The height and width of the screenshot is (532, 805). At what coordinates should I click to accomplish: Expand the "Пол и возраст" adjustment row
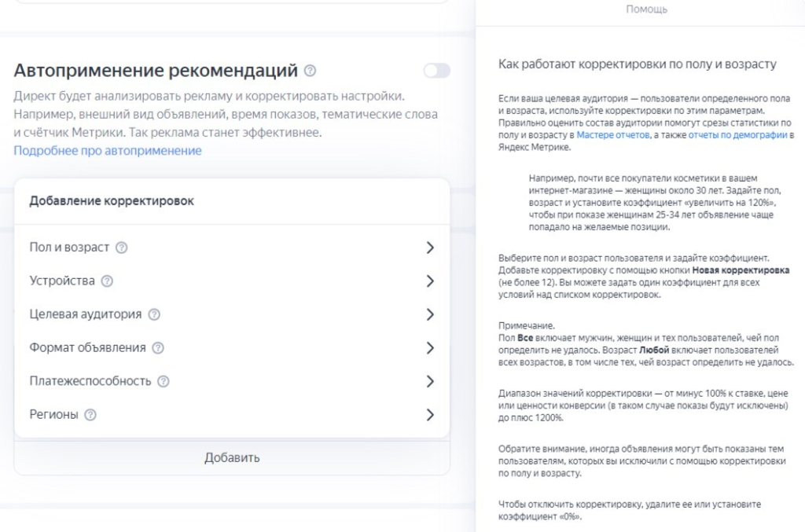point(430,248)
